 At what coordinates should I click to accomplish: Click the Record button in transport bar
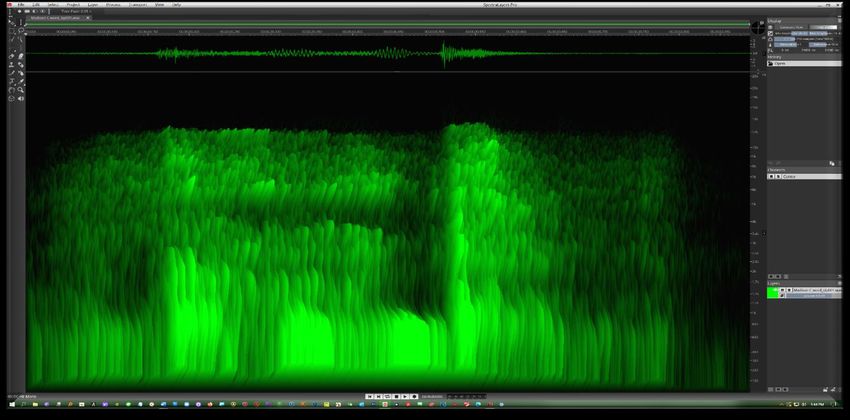[x=413, y=396]
